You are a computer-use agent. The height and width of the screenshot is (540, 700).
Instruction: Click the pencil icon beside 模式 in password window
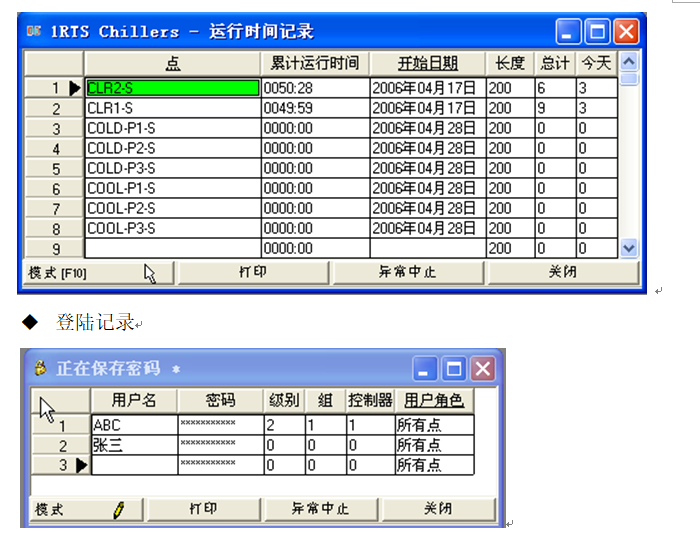[x=119, y=510]
